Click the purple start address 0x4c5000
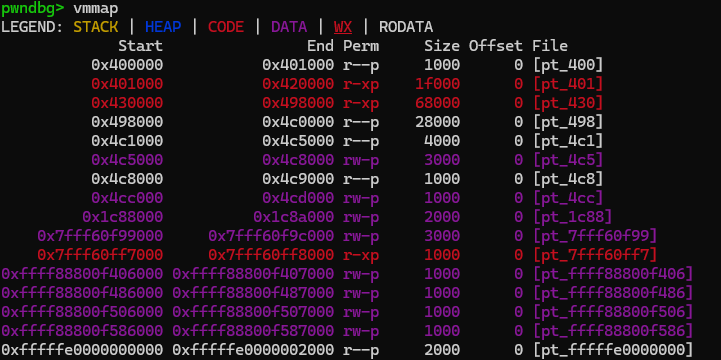Viewport: 721px width, 360px height. point(127,160)
